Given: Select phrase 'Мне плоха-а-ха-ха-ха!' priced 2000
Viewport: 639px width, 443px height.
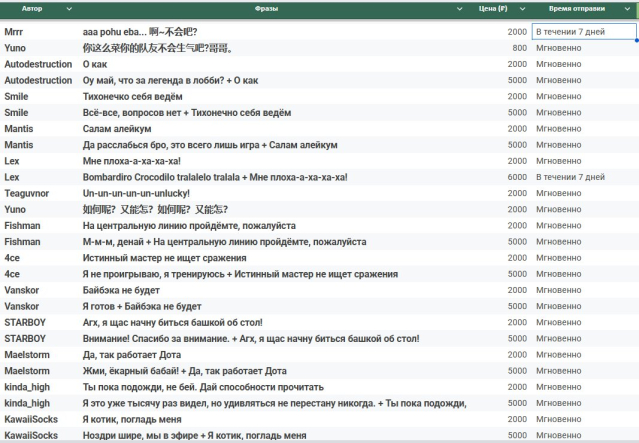Looking at the screenshot, I should pyautogui.click(x=132, y=161).
